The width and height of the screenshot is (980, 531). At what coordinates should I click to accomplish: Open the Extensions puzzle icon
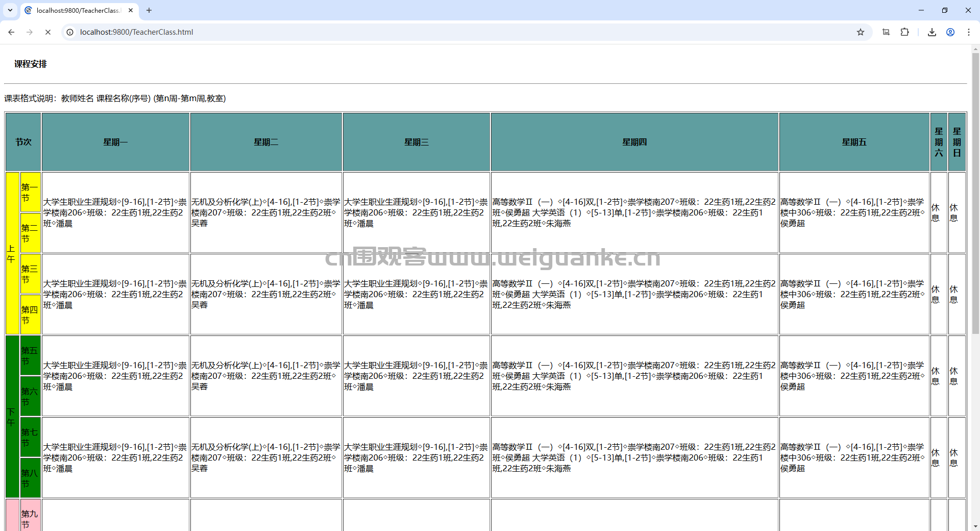(x=904, y=32)
